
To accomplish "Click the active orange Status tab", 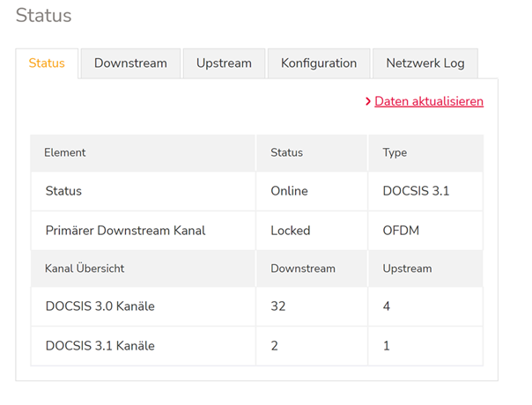I will click(47, 63).
